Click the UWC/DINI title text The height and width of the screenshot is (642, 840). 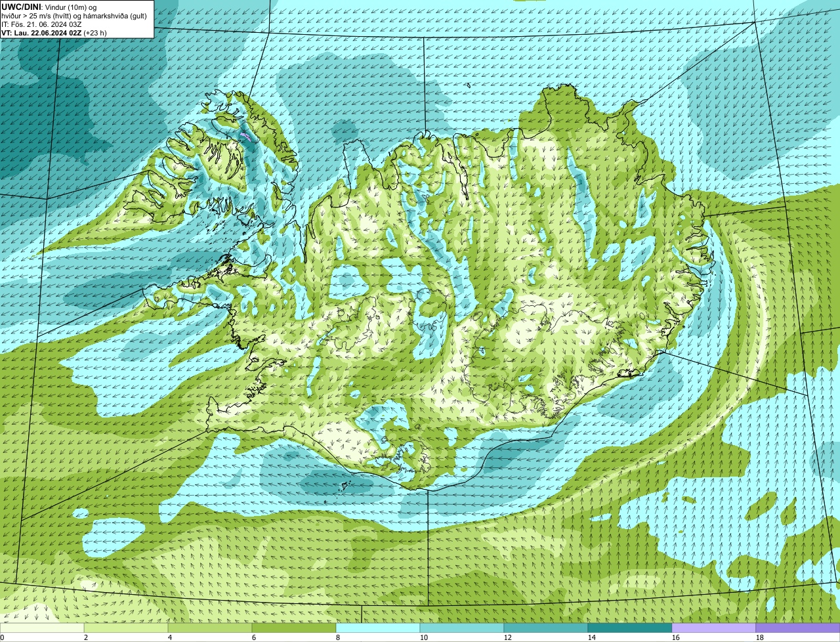[21, 7]
